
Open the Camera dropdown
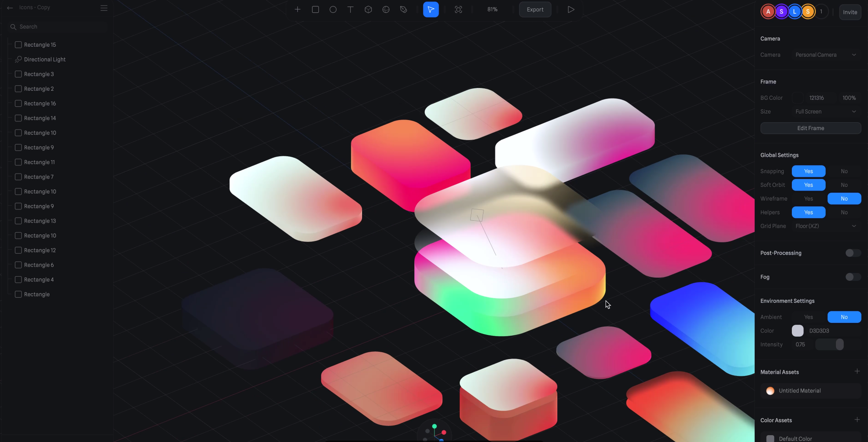[825, 55]
